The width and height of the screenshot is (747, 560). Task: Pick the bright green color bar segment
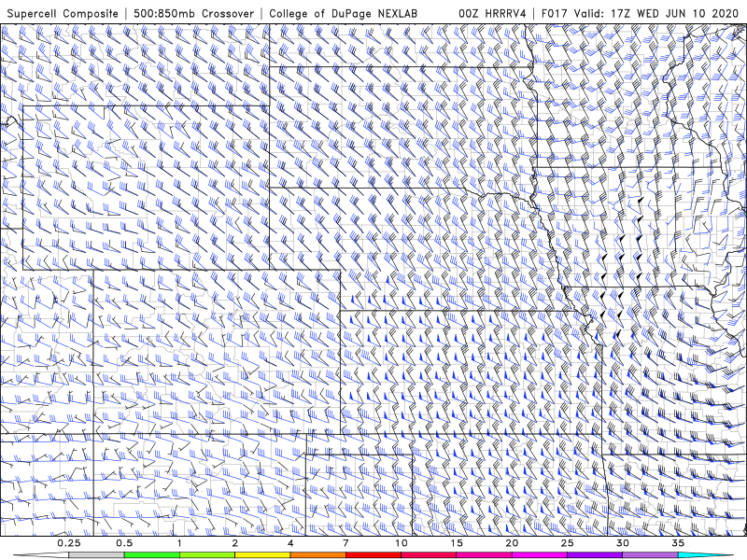(x=152, y=555)
